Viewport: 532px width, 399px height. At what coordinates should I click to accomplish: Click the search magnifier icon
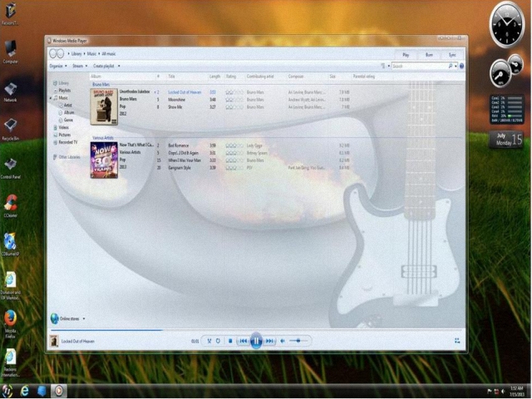[x=451, y=66]
